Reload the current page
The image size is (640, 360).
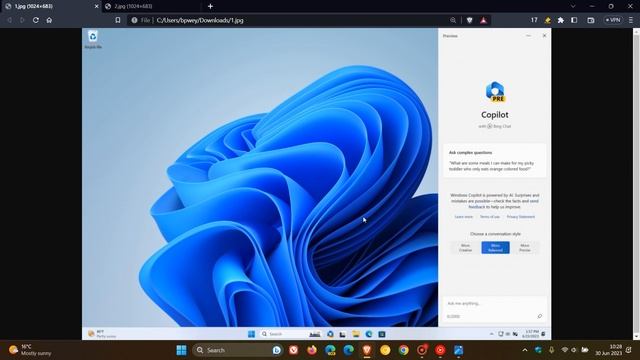(x=36, y=20)
